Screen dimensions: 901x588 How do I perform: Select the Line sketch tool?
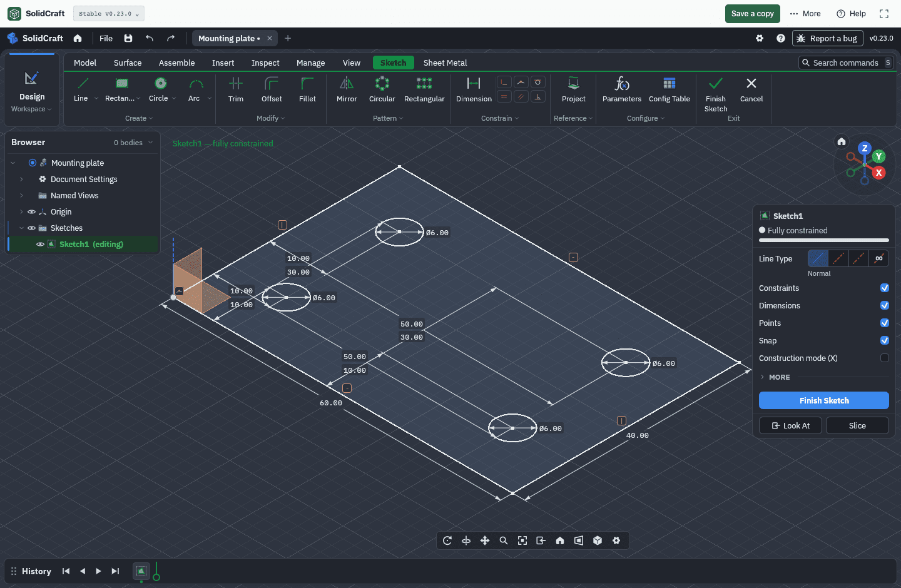81,89
